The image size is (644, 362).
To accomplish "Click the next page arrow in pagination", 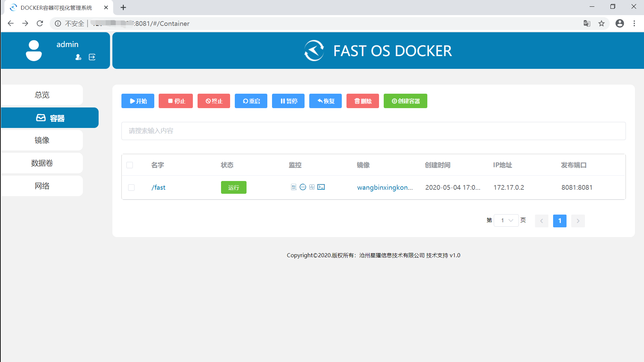I will pyautogui.click(x=578, y=221).
